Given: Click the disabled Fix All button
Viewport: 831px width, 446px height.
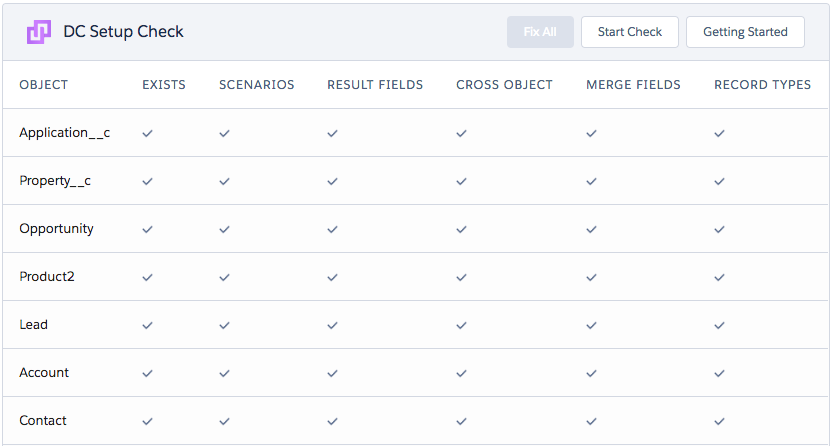Looking at the screenshot, I should (540, 32).
